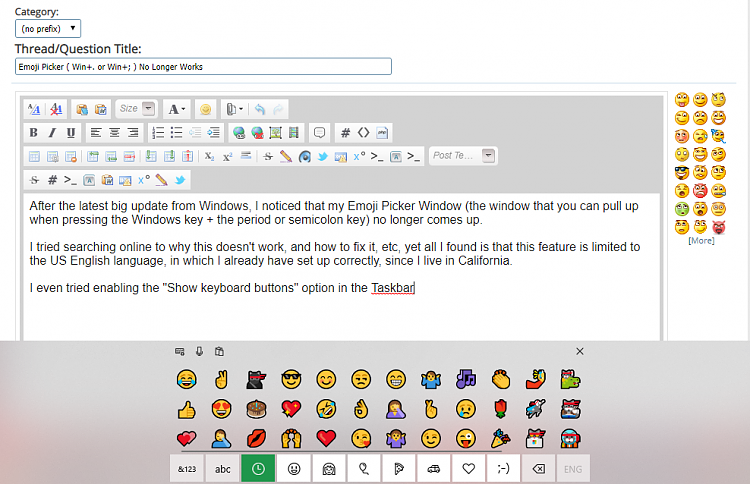Select the people emoji tab
Screen dimensions: 750x484
(x=329, y=469)
